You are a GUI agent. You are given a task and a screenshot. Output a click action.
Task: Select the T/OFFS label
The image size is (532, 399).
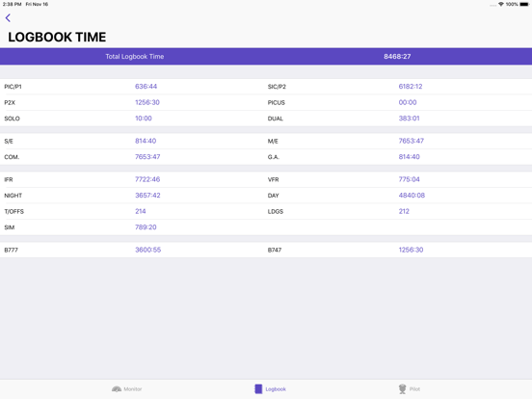pos(13,212)
